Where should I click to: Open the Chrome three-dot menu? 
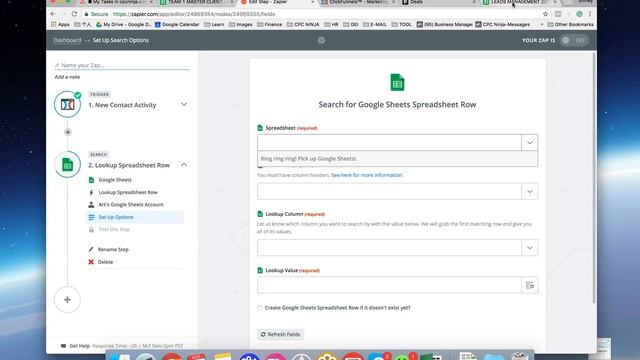pyautogui.click(x=590, y=14)
